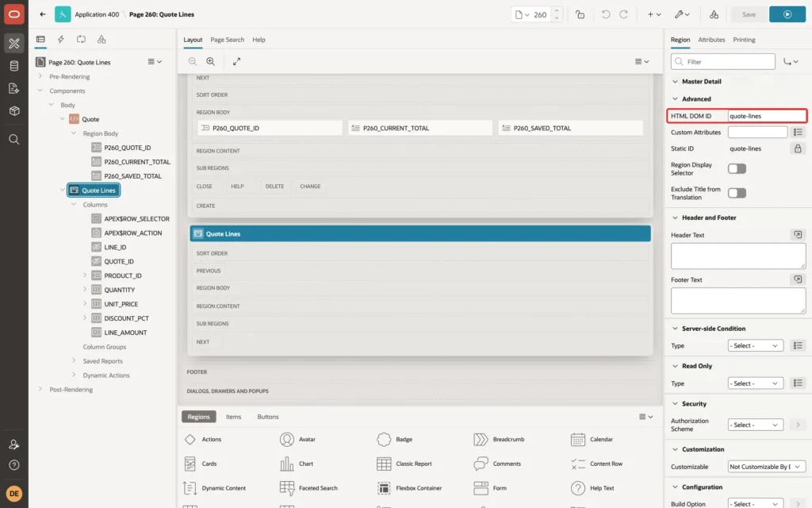Expand the Post-Rendering tree node
This screenshot has width=812, height=508.
click(40, 389)
